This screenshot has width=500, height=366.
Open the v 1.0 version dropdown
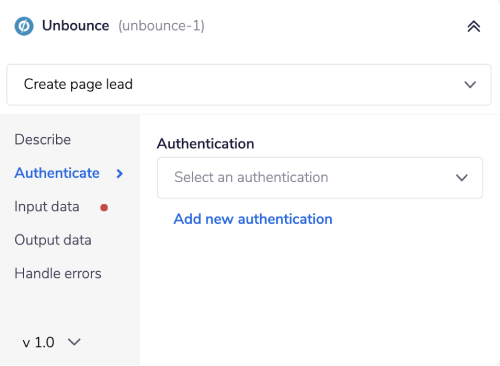coord(51,342)
